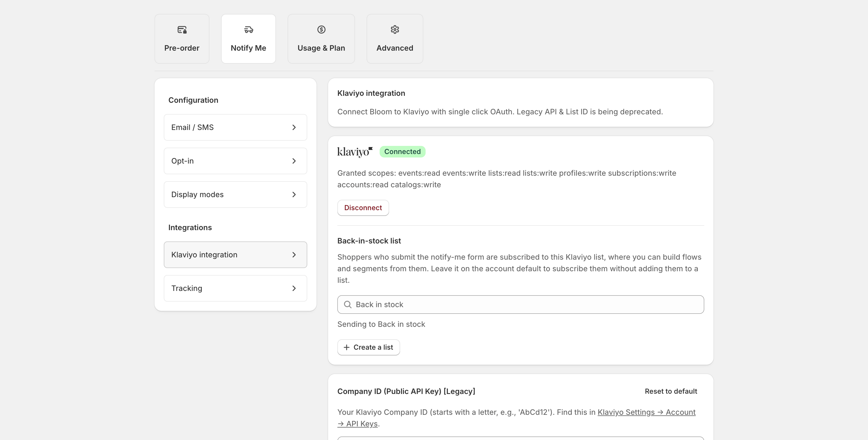Expand the Tracking chevron

(x=294, y=288)
